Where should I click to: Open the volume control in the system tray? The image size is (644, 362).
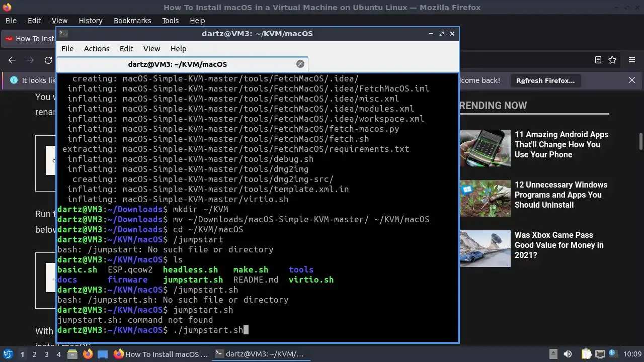(x=568, y=354)
